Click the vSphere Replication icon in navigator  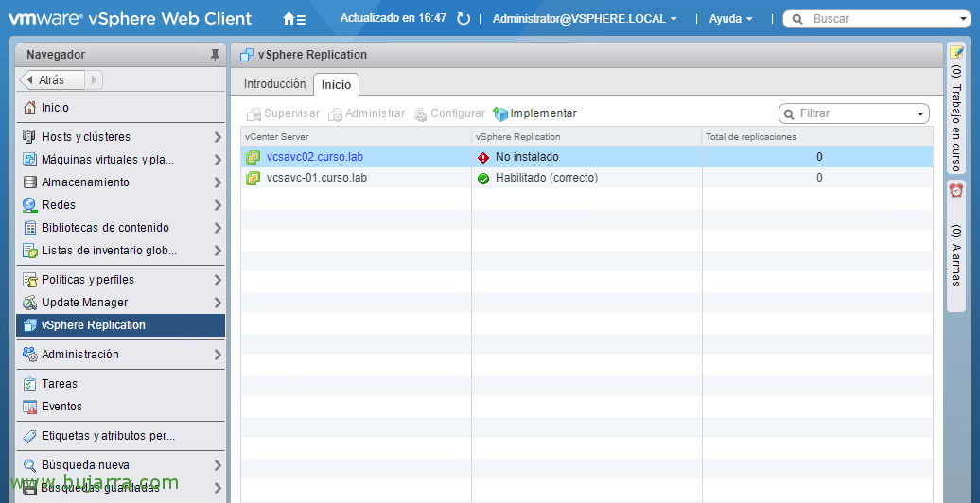click(29, 325)
